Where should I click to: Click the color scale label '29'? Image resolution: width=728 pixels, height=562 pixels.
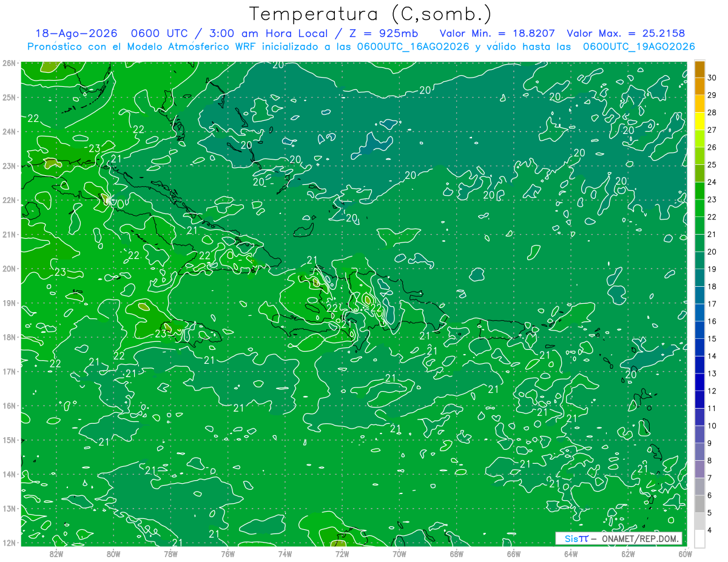point(712,95)
